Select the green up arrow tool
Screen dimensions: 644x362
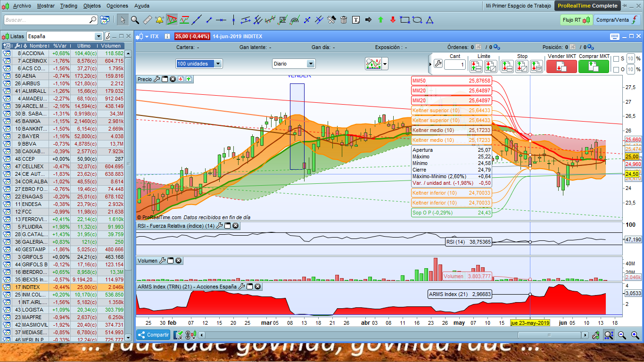point(380,20)
